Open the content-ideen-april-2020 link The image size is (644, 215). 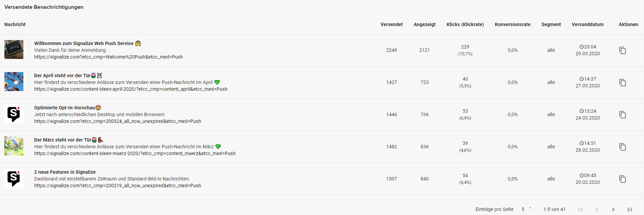pyautogui.click(x=131, y=89)
